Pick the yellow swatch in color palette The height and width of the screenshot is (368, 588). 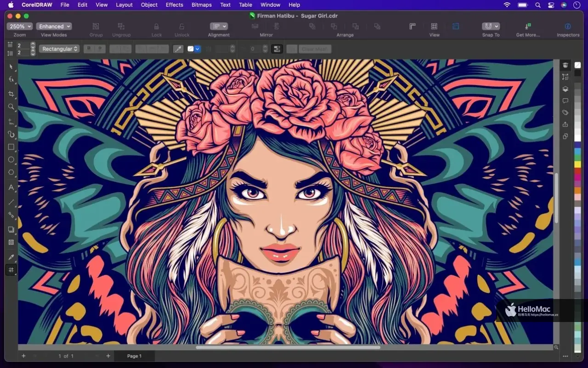tap(577, 164)
